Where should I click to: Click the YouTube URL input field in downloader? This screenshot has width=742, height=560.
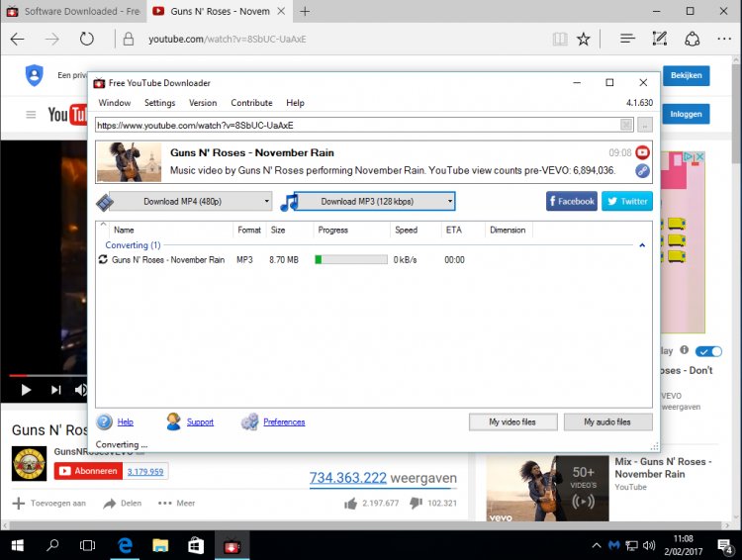[356, 126]
